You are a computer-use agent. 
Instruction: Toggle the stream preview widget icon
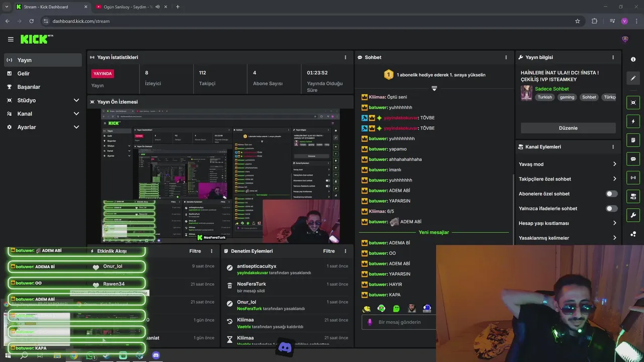pyautogui.click(x=633, y=103)
